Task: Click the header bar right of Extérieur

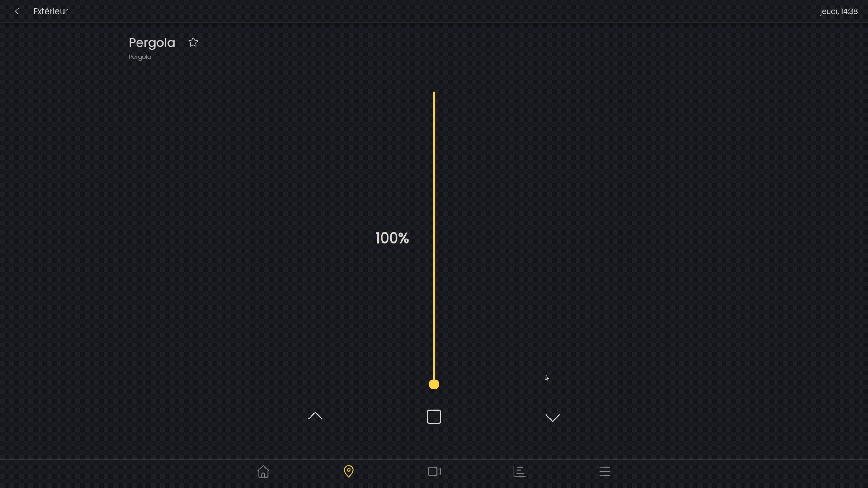Action: pos(407,11)
